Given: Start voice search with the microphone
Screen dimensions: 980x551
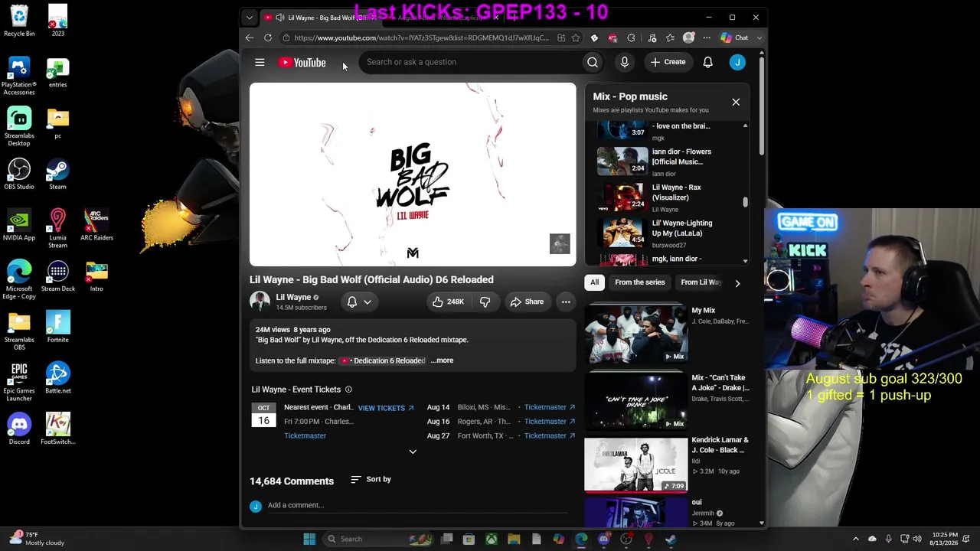Looking at the screenshot, I should tap(625, 63).
